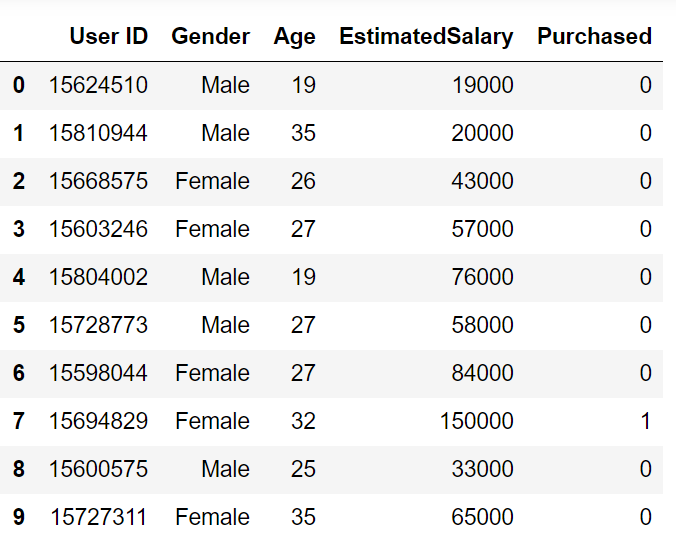Click the EstimatedSalary column header
The width and height of the screenshot is (676, 555).
(x=426, y=37)
